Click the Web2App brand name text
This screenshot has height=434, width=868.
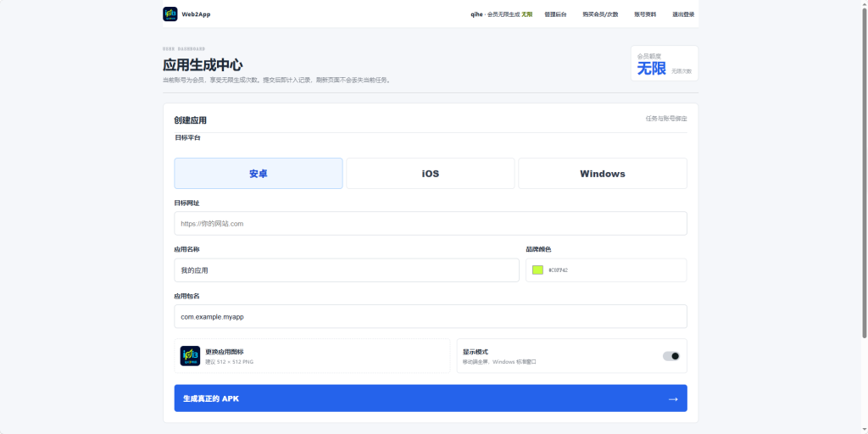[196, 14]
